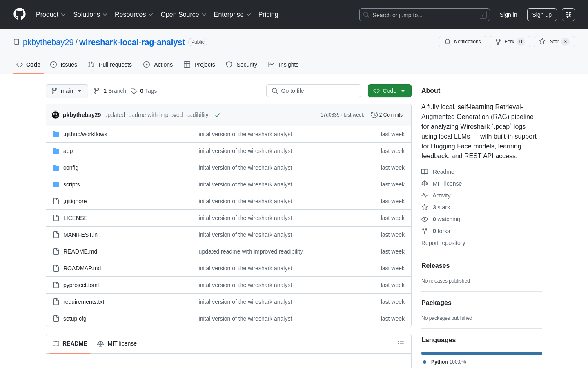This screenshot has height=368, width=588.
Task: Open the app folder
Action: pyautogui.click(x=68, y=151)
